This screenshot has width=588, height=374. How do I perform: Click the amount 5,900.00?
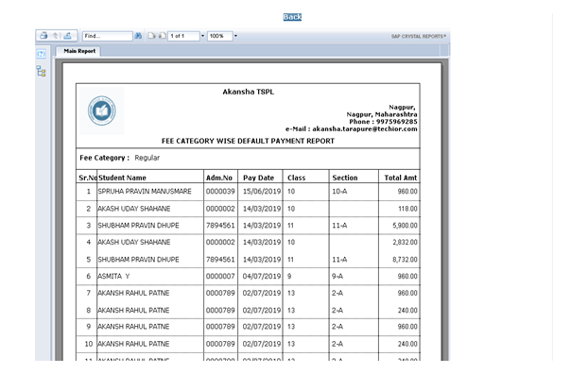(405, 225)
